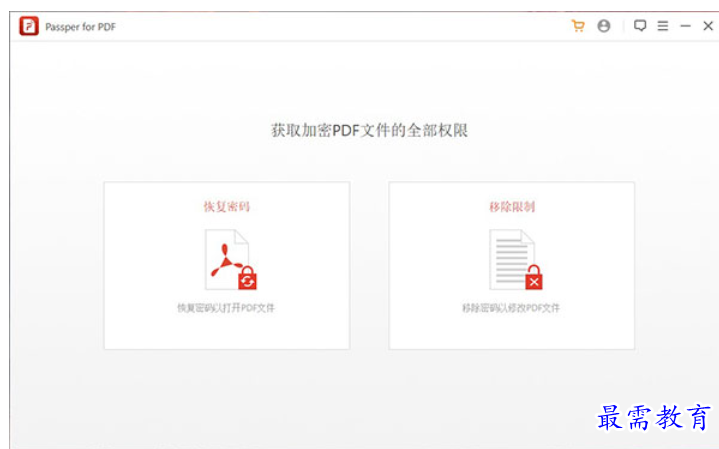Close the Passper for PDF window
719x449 pixels.
point(708,26)
